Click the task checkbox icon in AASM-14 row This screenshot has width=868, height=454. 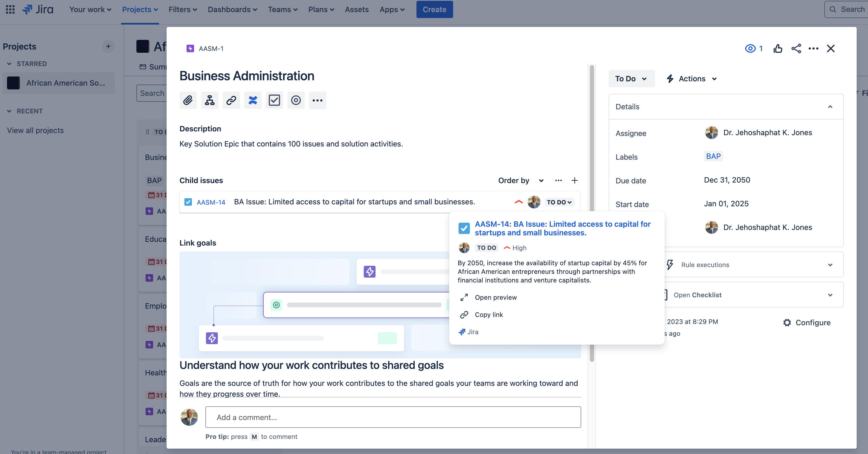coord(188,202)
